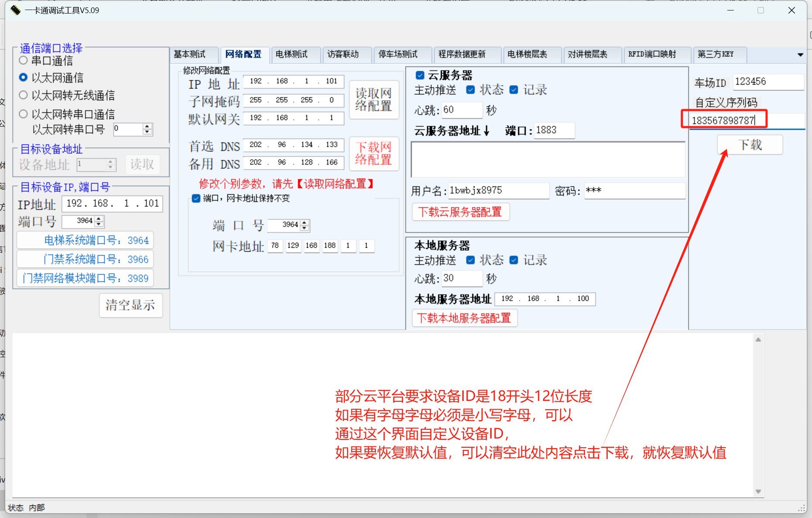
Task: Click 清空显示 to clear output
Action: [131, 305]
